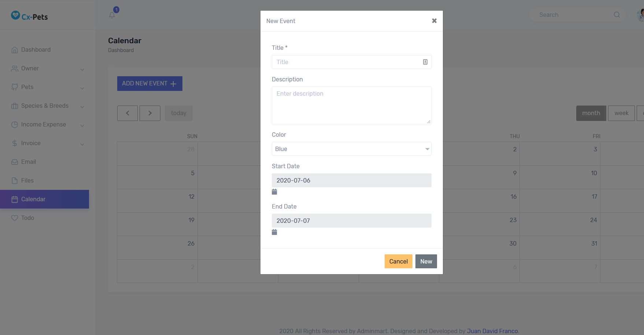Click the New button
Image resolution: width=644 pixels, height=335 pixels.
(426, 261)
